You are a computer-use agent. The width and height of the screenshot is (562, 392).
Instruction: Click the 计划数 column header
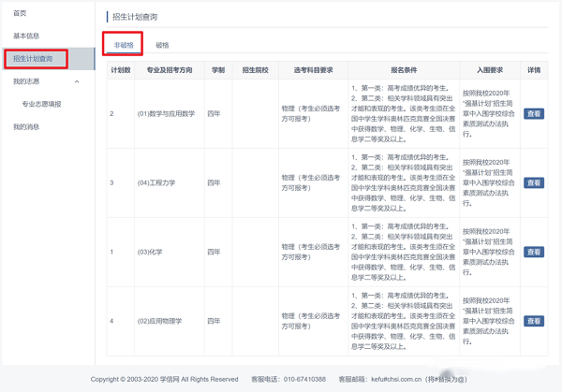(120, 70)
